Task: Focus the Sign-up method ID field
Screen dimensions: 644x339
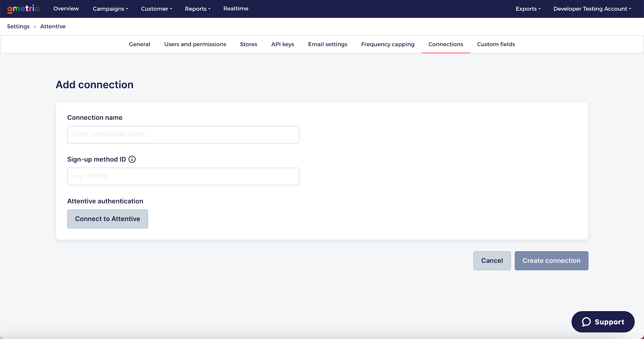Action: pos(183,176)
